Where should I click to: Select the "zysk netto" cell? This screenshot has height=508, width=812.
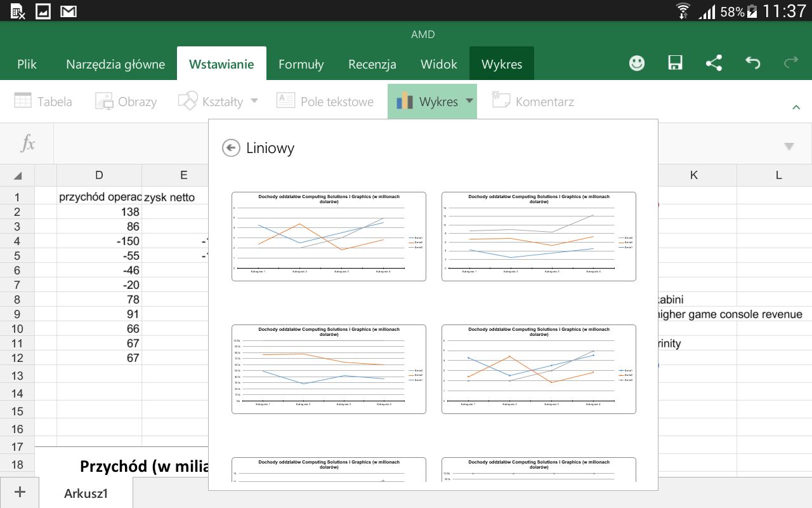coord(175,197)
